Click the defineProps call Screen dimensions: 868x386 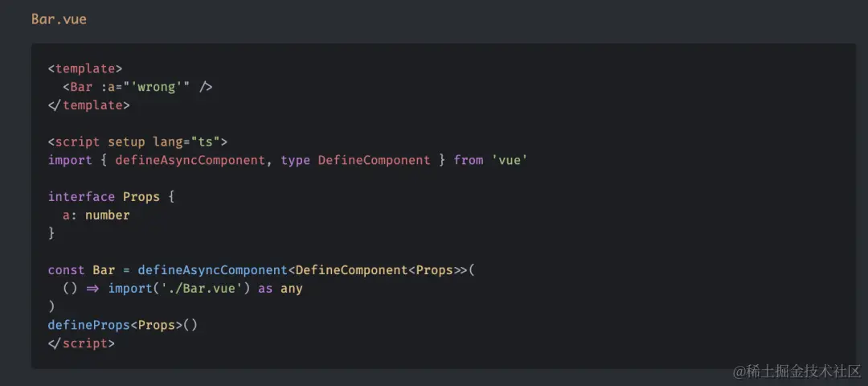click(122, 325)
